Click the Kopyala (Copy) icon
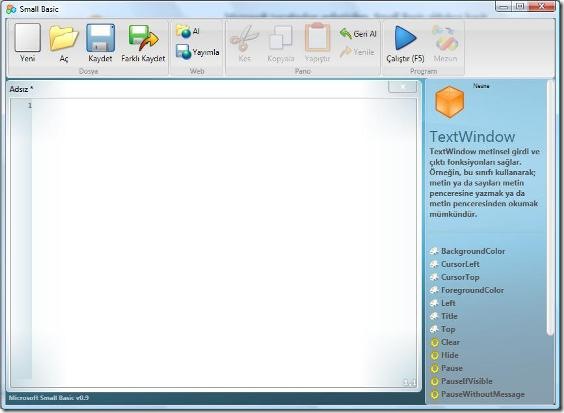Image resolution: width=564 pixels, height=413 pixels. 281,37
